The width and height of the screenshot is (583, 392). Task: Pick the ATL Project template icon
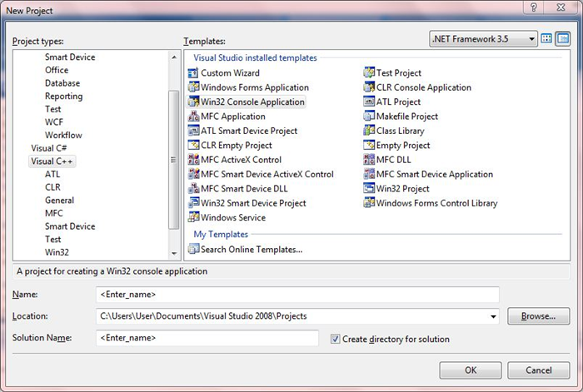(x=369, y=102)
